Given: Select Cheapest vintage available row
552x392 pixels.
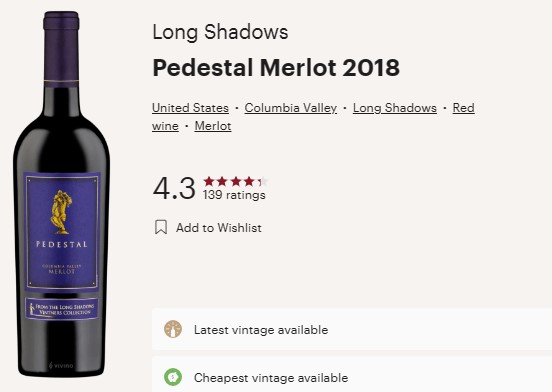Looking at the screenshot, I should [352, 374].
